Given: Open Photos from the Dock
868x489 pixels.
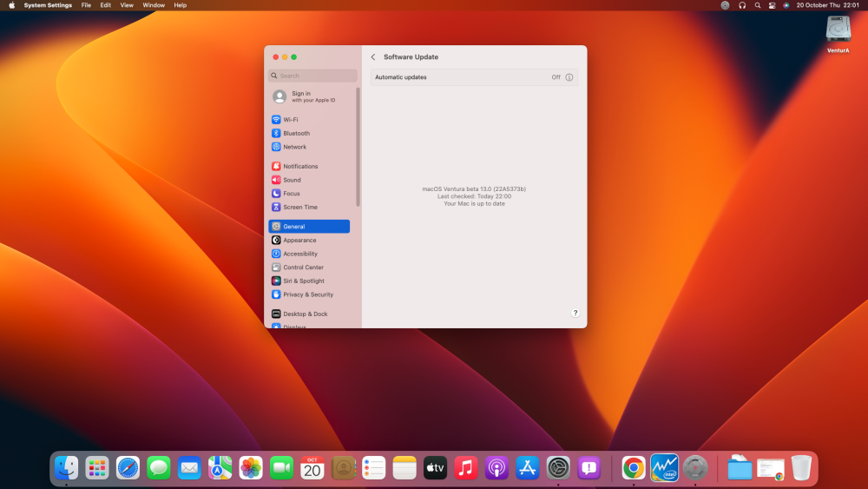Looking at the screenshot, I should (251, 468).
